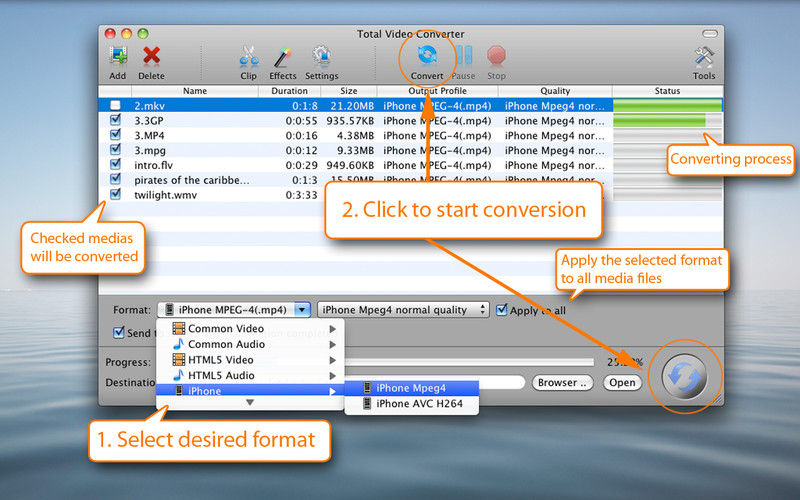Choose iPhone AVC H264 from submenu
800x500 pixels.
[412, 404]
